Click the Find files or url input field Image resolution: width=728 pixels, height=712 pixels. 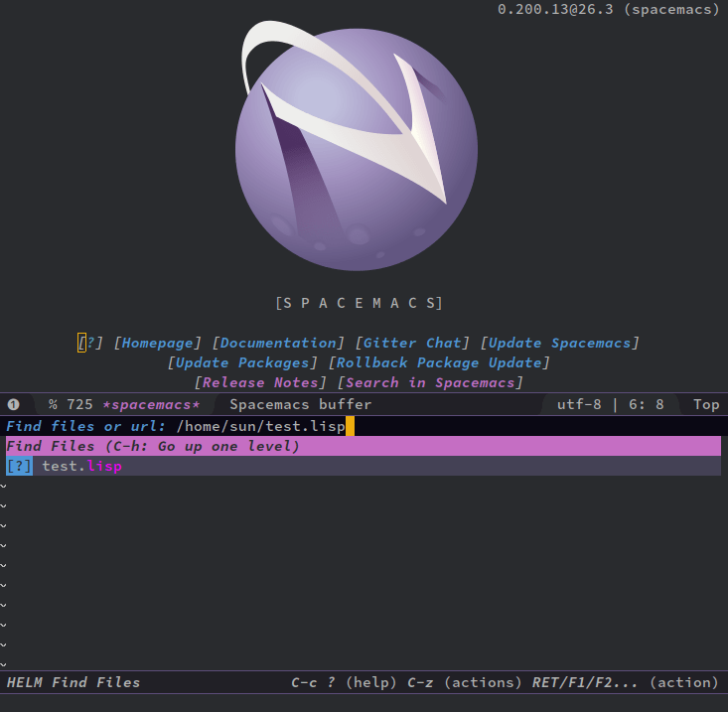[x=364, y=426]
